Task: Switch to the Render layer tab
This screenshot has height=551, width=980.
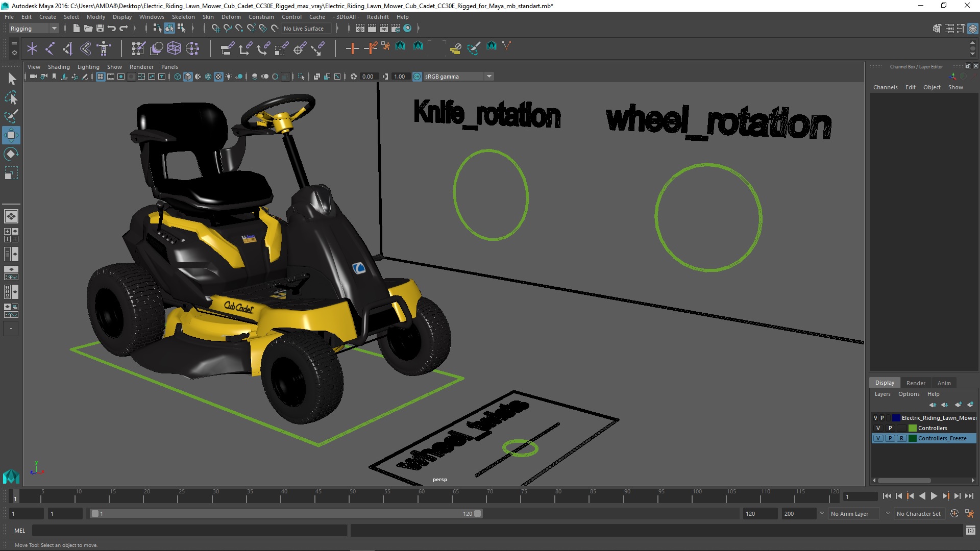Action: tap(916, 383)
